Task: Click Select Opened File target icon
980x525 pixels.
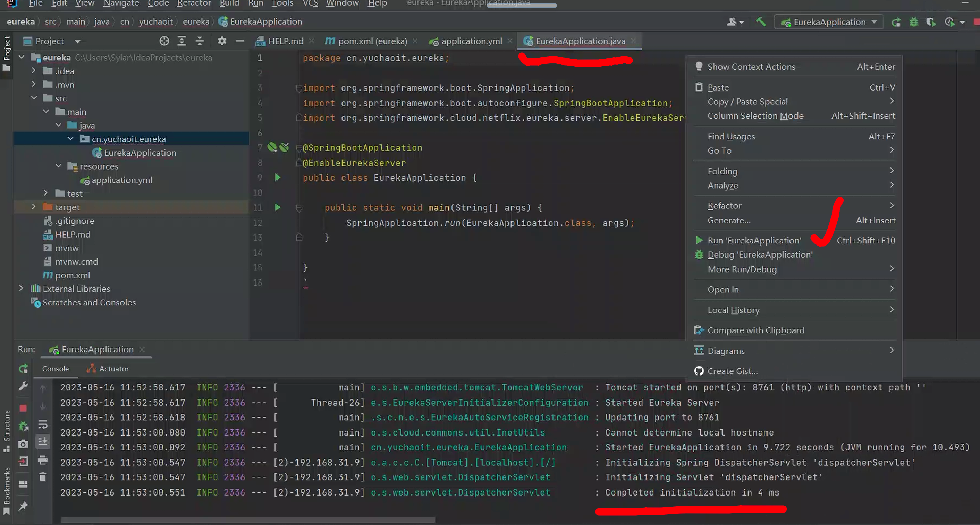Action: tap(164, 41)
